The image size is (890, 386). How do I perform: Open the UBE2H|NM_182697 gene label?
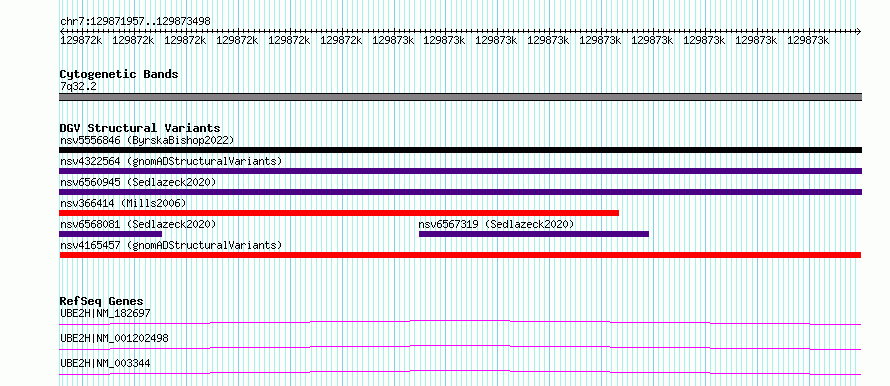pos(105,313)
